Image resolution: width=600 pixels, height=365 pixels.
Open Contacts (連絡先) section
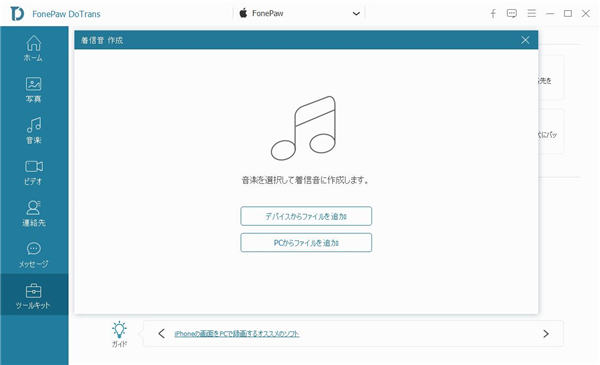pos(34,213)
